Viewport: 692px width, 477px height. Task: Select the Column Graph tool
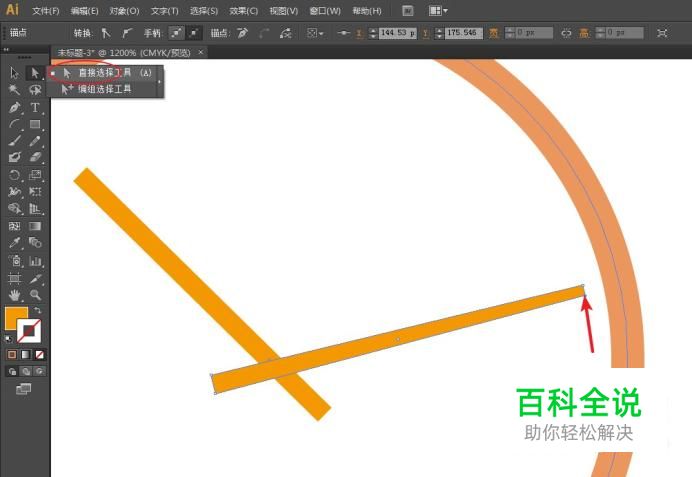click(x=35, y=261)
